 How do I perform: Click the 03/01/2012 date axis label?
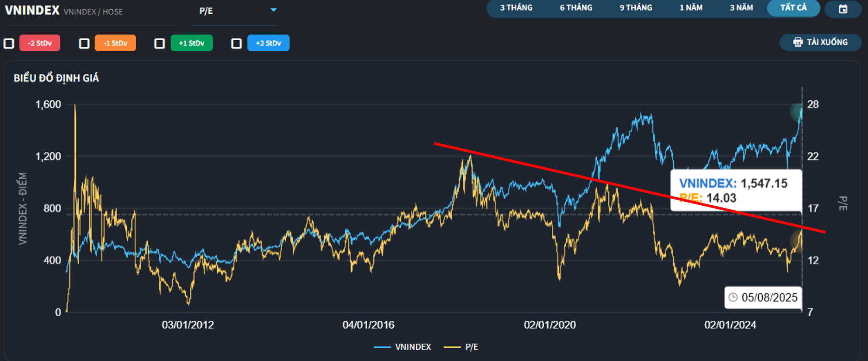[x=188, y=325]
